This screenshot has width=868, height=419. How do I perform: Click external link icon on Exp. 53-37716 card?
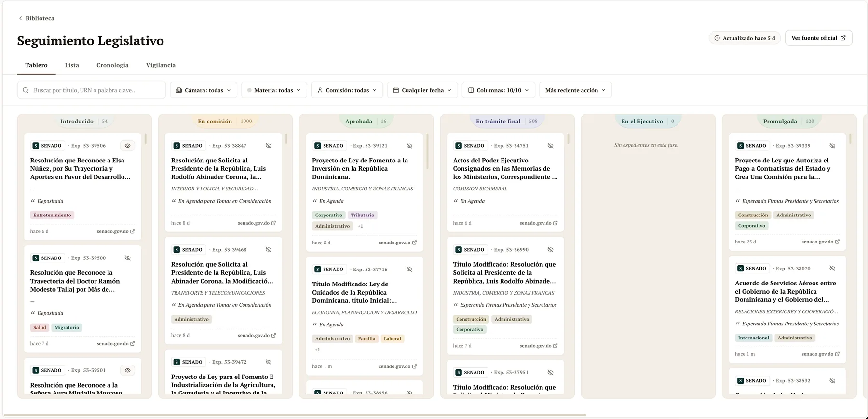pos(415,366)
